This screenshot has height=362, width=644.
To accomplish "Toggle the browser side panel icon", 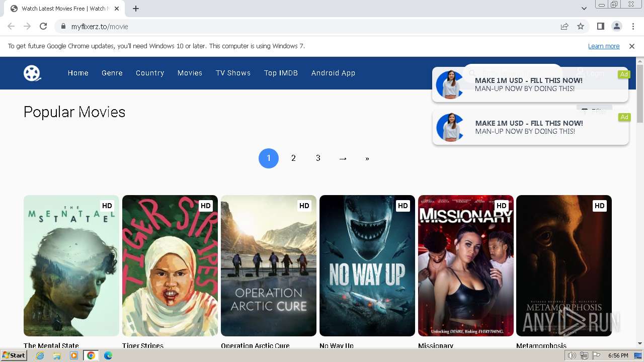I will point(600,27).
